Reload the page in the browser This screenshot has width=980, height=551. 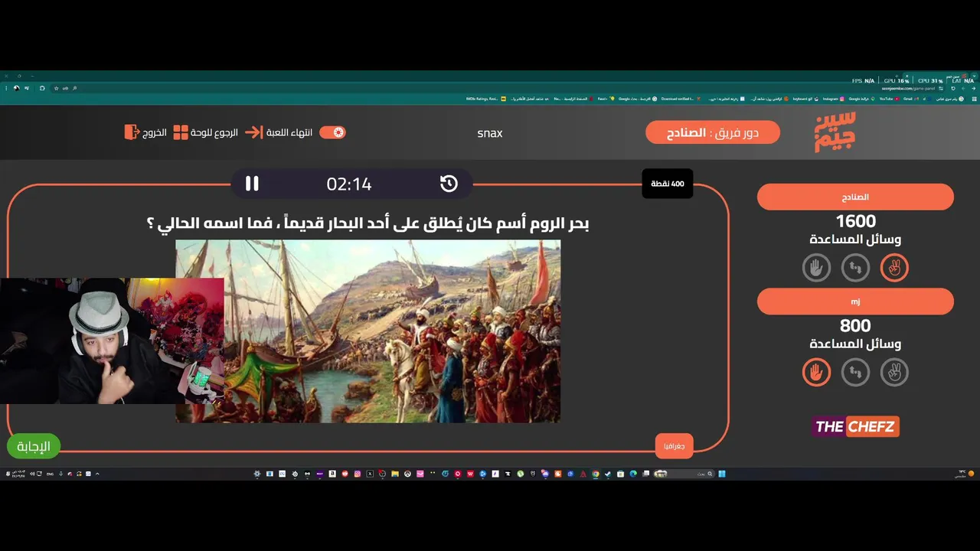point(953,88)
